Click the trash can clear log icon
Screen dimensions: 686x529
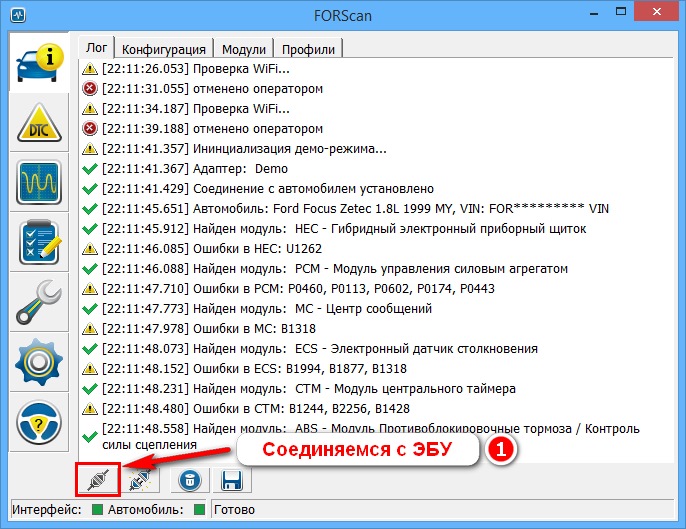tap(189, 480)
